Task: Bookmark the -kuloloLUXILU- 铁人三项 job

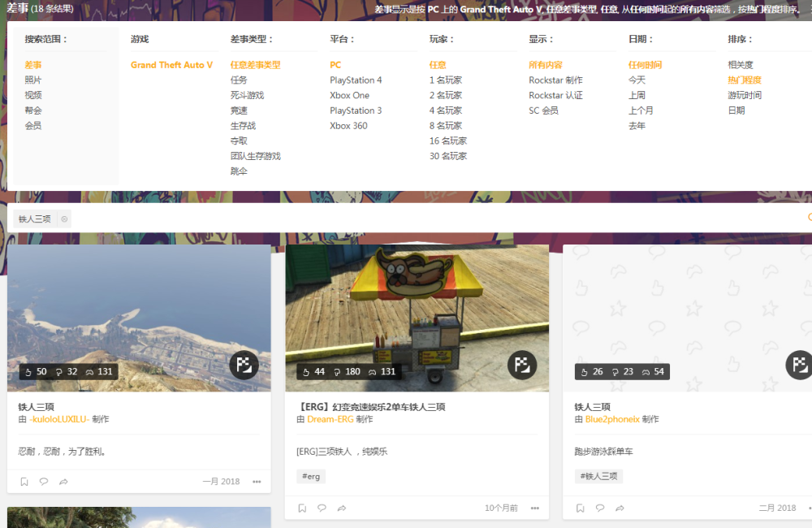Action: pyautogui.click(x=24, y=482)
